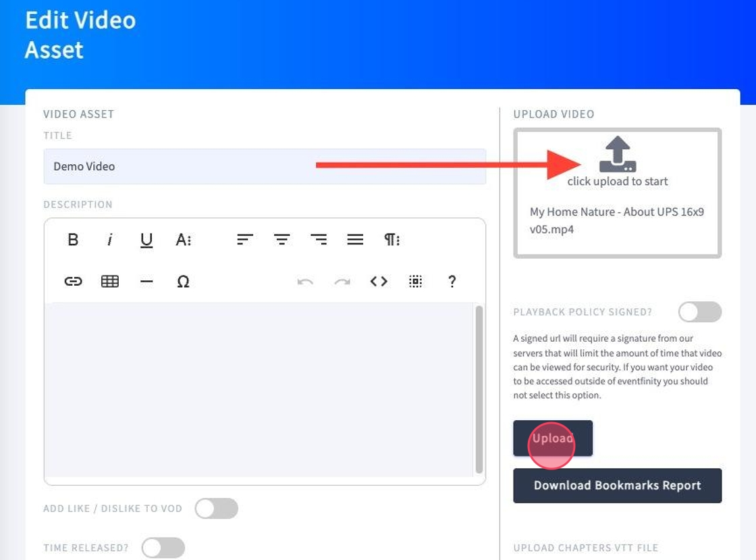This screenshot has height=560, width=756.
Task: Click the select all icon
Action: pos(416,281)
